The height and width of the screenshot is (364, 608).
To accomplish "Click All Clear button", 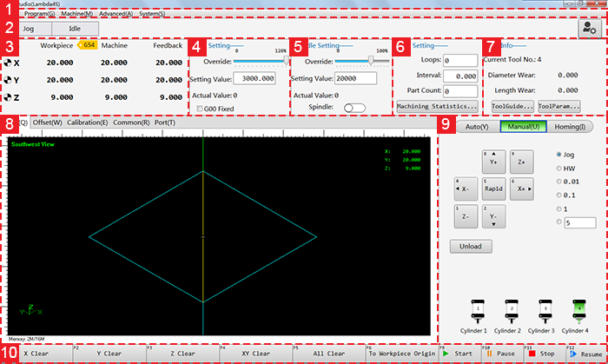I will click(x=329, y=354).
